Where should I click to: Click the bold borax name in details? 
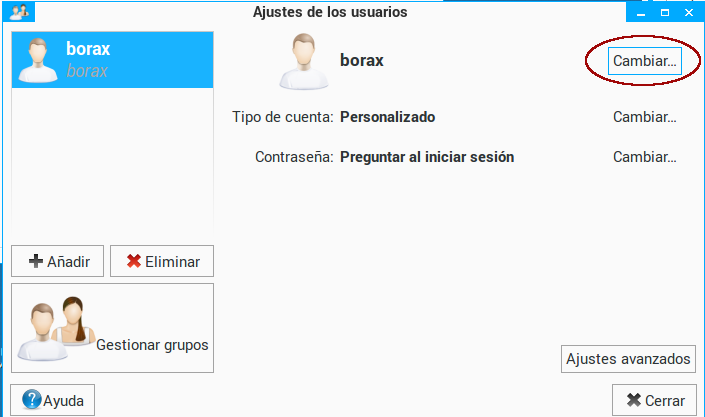[x=362, y=60]
